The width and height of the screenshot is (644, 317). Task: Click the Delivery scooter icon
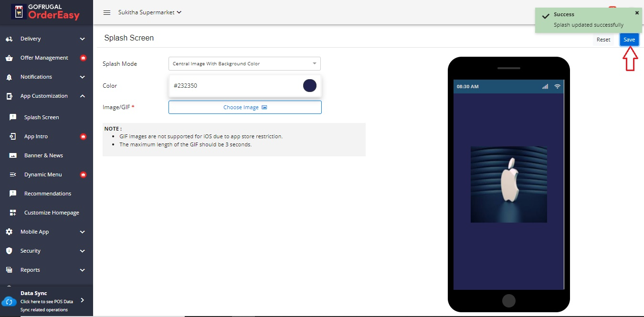9,39
